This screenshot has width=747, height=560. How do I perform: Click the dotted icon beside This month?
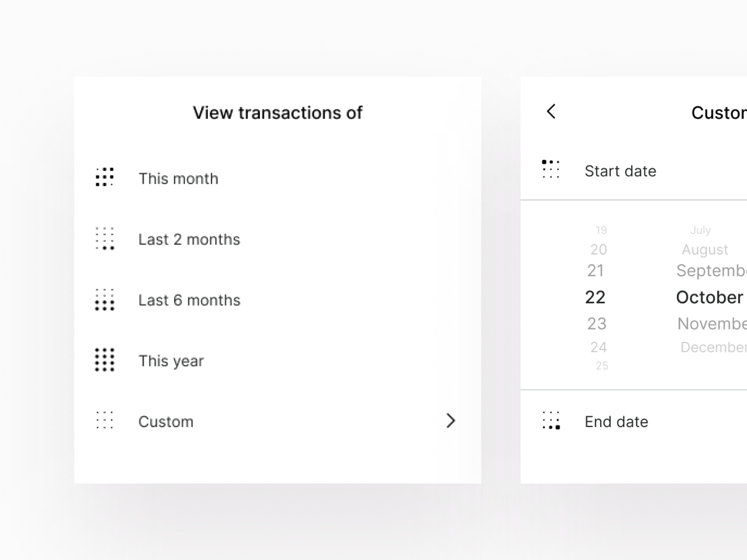(105, 177)
